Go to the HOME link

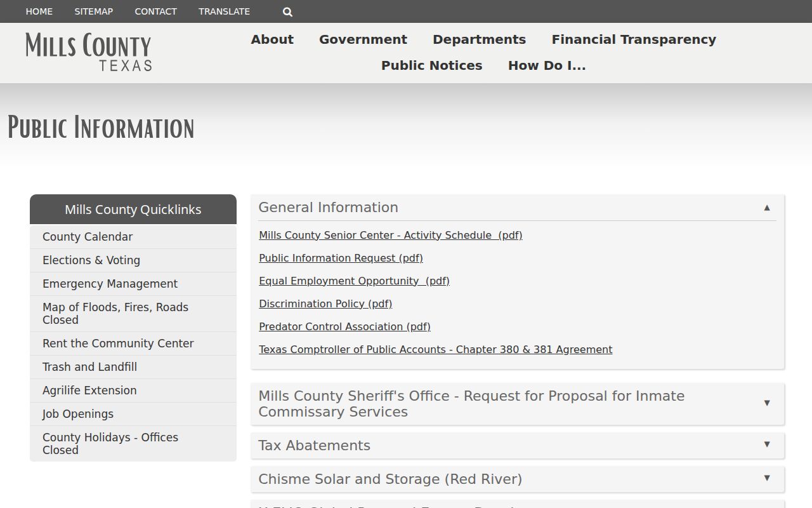39,11
